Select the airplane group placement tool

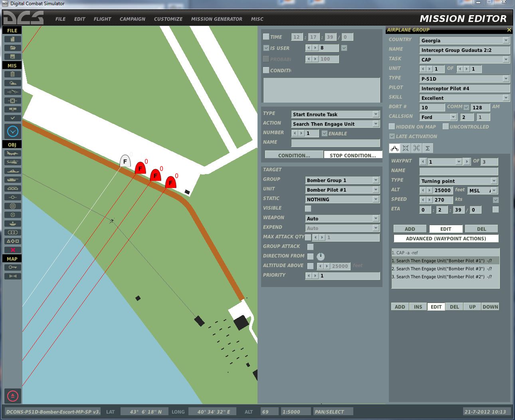point(12,153)
